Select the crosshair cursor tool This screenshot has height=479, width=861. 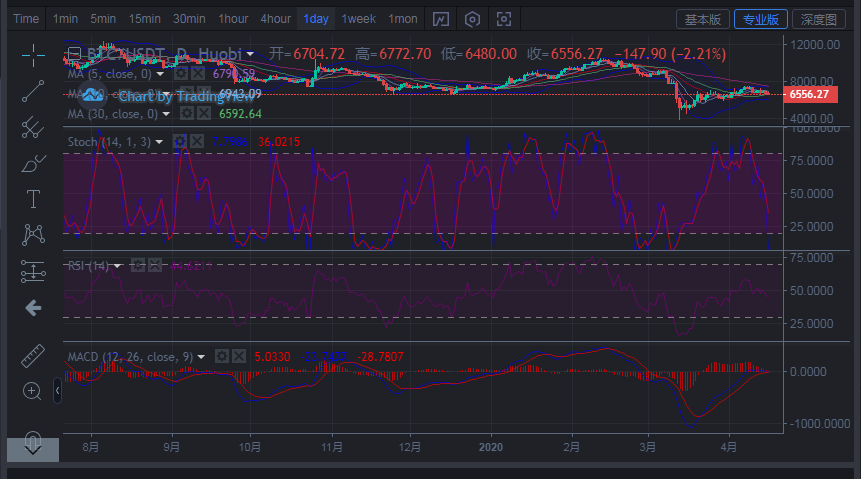point(33,55)
